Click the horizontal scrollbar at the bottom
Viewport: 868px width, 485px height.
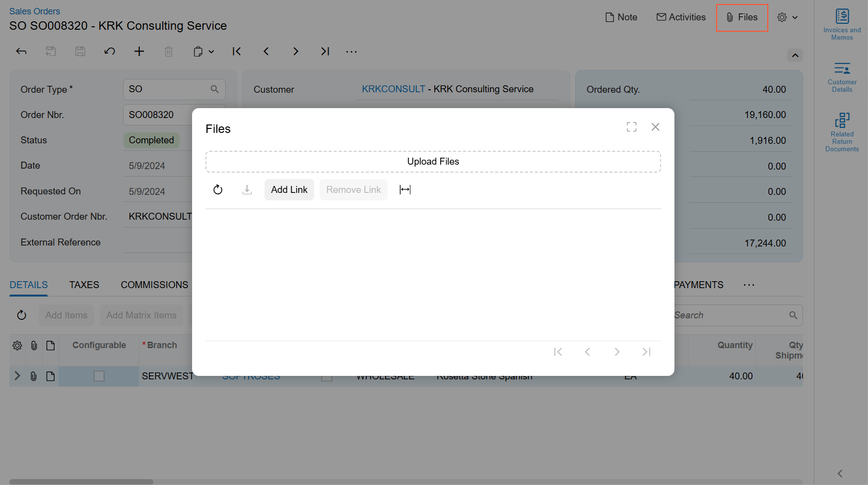[x=81, y=482]
